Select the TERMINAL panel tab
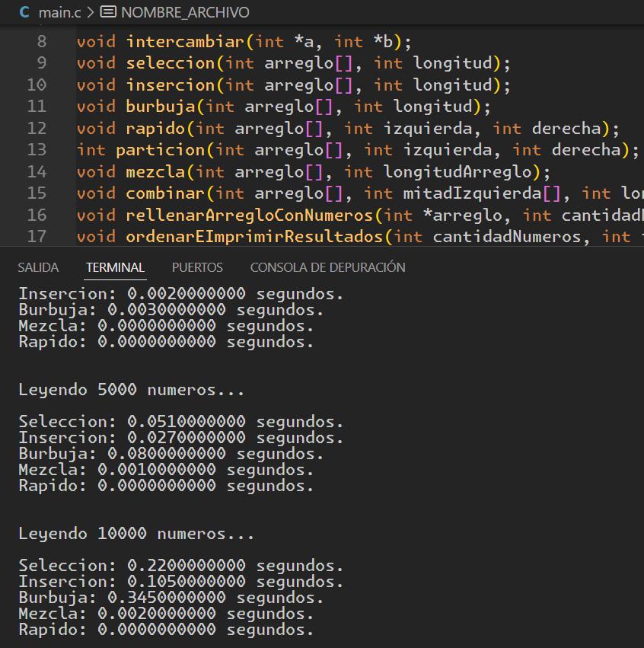 coord(115,267)
